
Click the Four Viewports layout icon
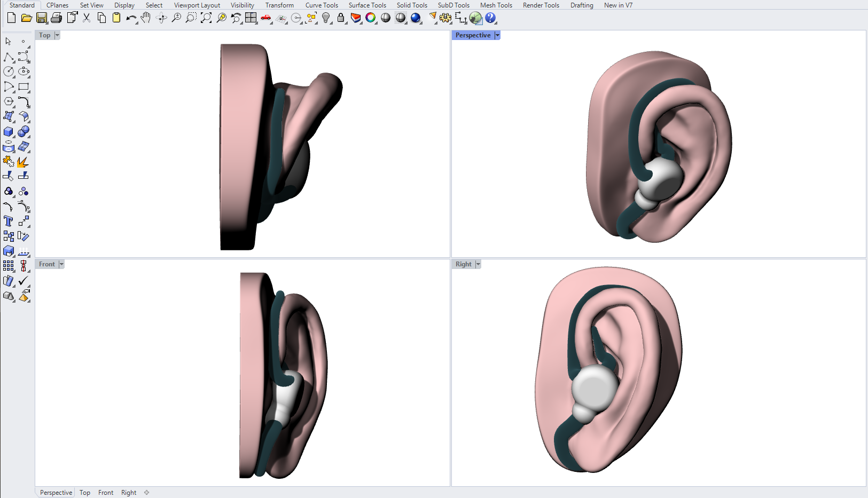pos(251,18)
